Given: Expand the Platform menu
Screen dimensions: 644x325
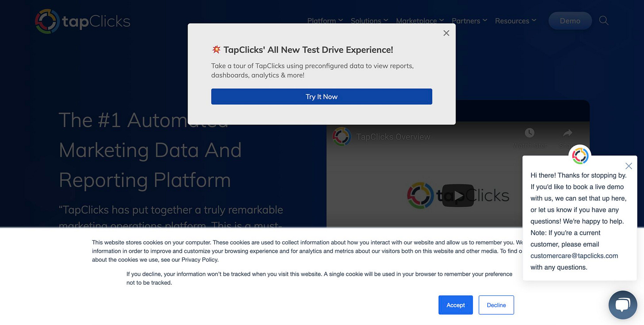Looking at the screenshot, I should (x=325, y=21).
